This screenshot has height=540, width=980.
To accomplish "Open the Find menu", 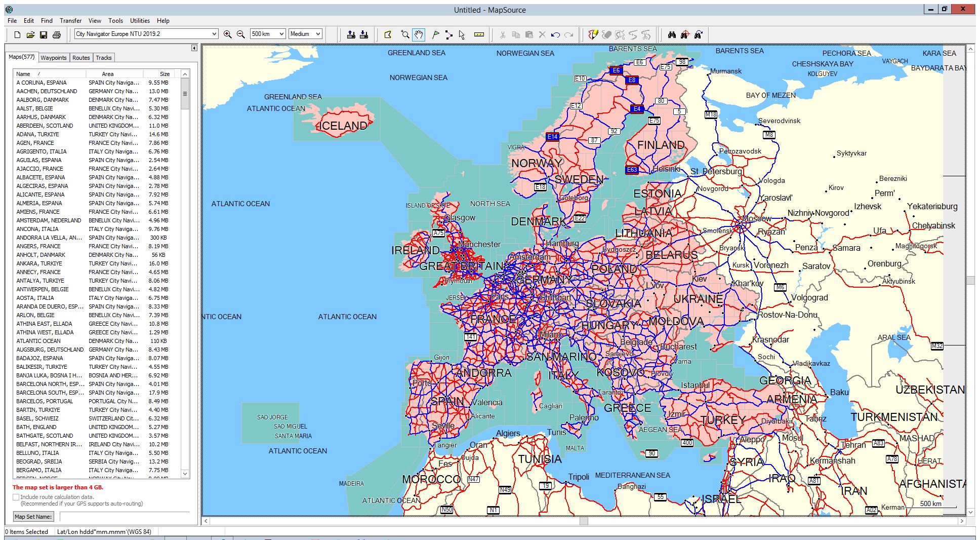I will pos(47,21).
